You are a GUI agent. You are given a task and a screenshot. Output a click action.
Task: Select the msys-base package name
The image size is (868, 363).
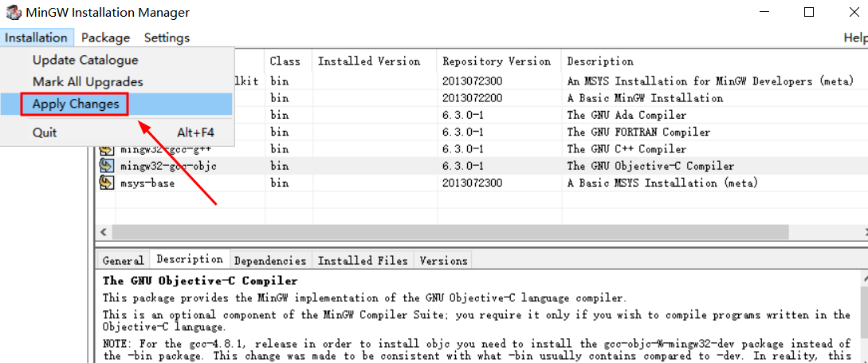tap(147, 183)
